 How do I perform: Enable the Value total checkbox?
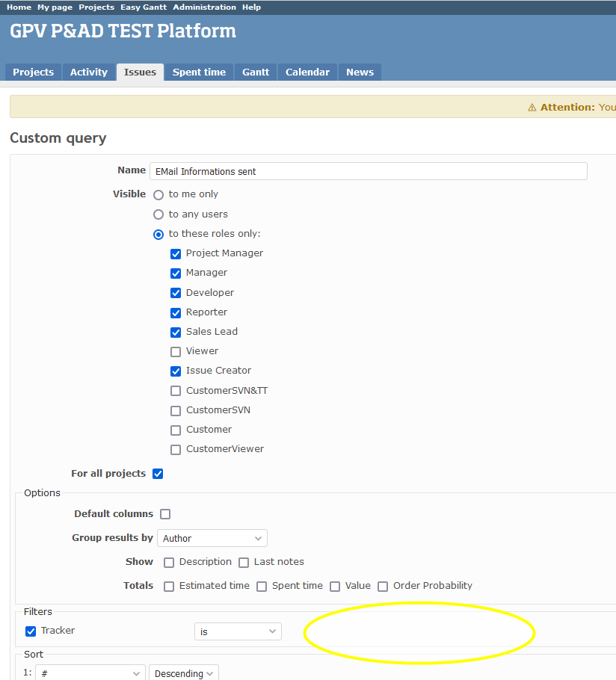335,587
